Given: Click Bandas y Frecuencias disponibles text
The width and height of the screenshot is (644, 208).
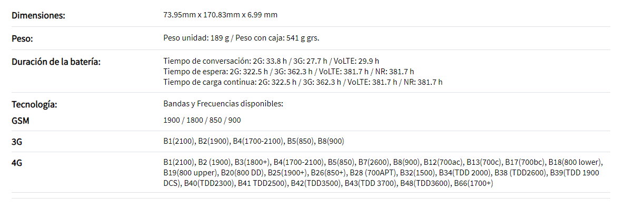Looking at the screenshot, I should point(223,104).
